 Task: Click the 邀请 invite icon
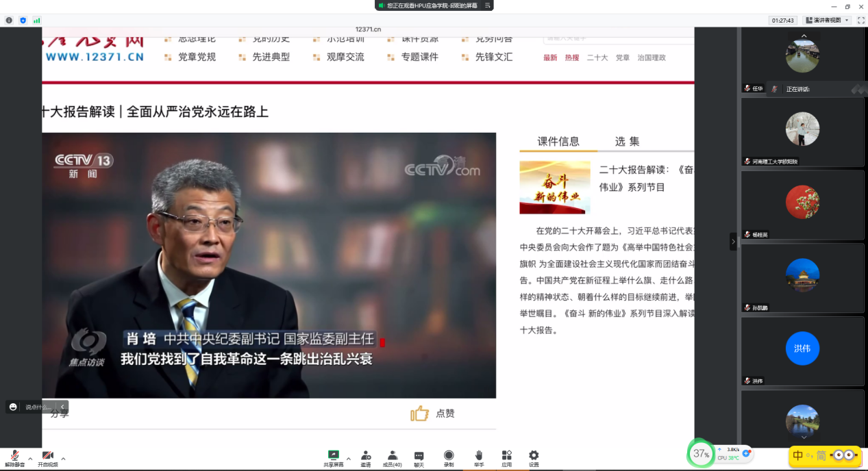(x=366, y=456)
